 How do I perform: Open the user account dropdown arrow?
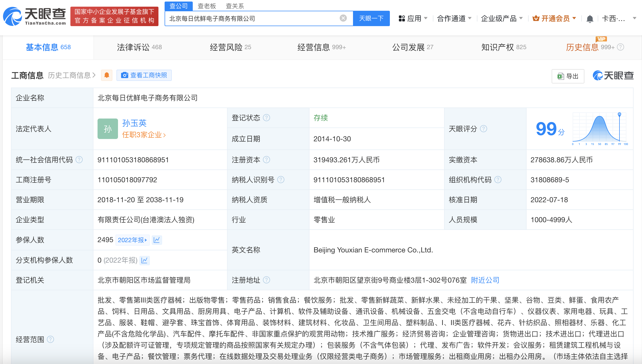pos(634,18)
